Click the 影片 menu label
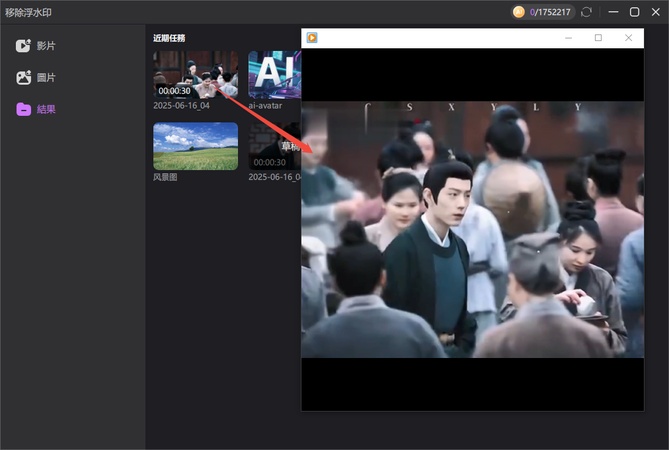Viewport: 669px width, 450px height. click(x=46, y=46)
